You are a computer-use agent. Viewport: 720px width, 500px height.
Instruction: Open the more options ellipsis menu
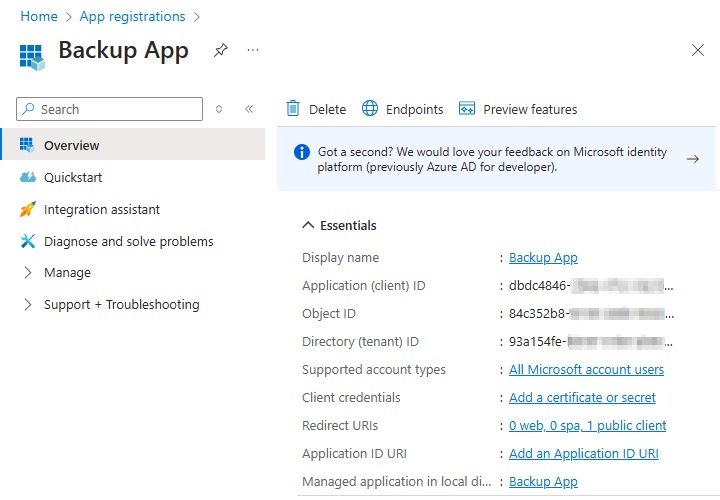(x=253, y=50)
